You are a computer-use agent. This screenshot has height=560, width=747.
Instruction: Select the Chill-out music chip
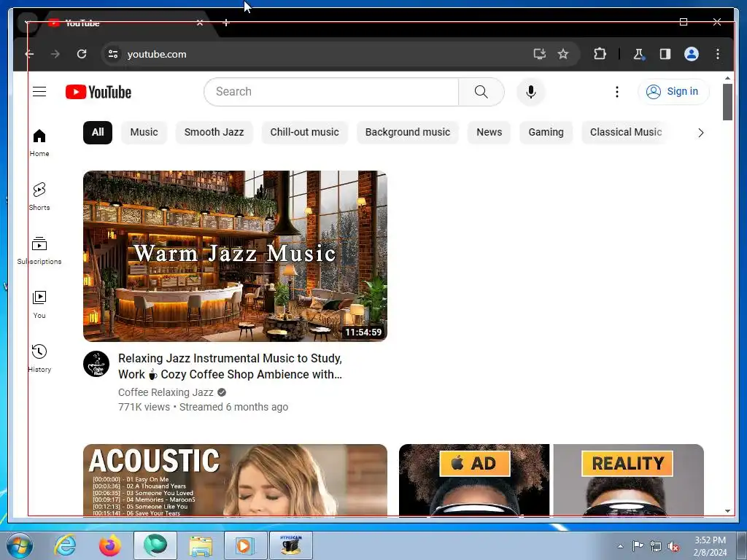click(304, 132)
